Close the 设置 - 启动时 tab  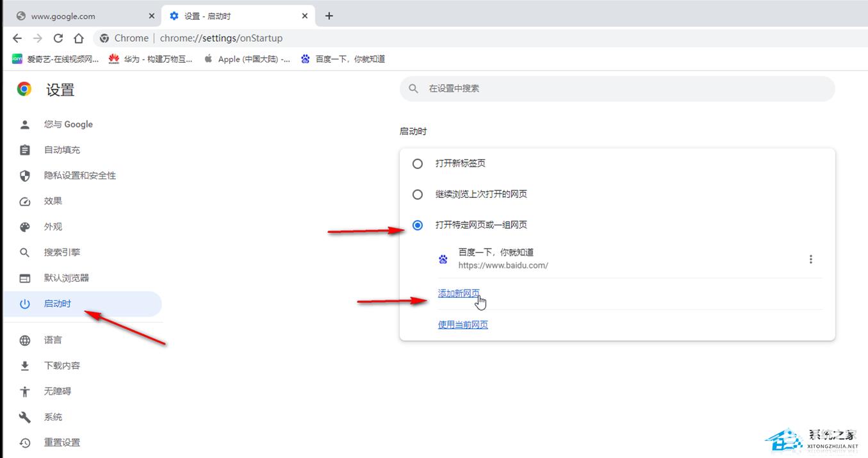coord(305,16)
